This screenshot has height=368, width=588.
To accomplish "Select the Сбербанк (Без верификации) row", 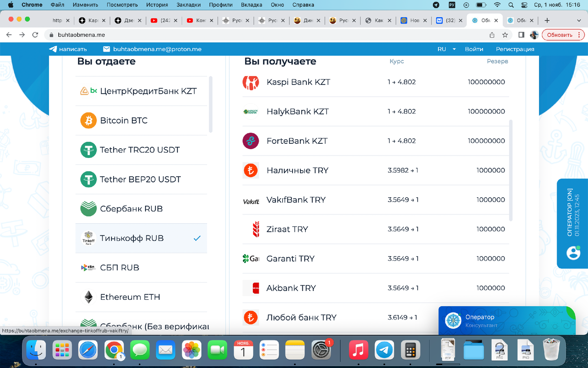I will coord(141,324).
